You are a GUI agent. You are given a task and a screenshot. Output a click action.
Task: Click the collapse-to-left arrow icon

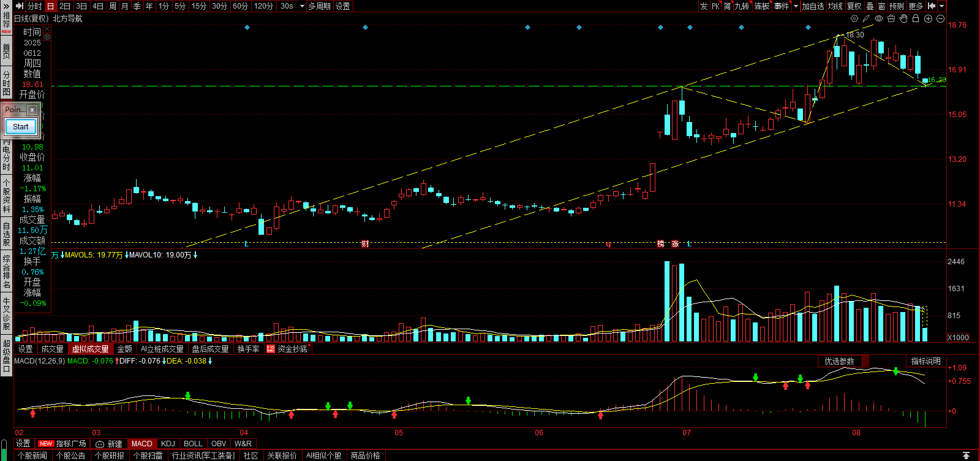pyautogui.click(x=932, y=6)
